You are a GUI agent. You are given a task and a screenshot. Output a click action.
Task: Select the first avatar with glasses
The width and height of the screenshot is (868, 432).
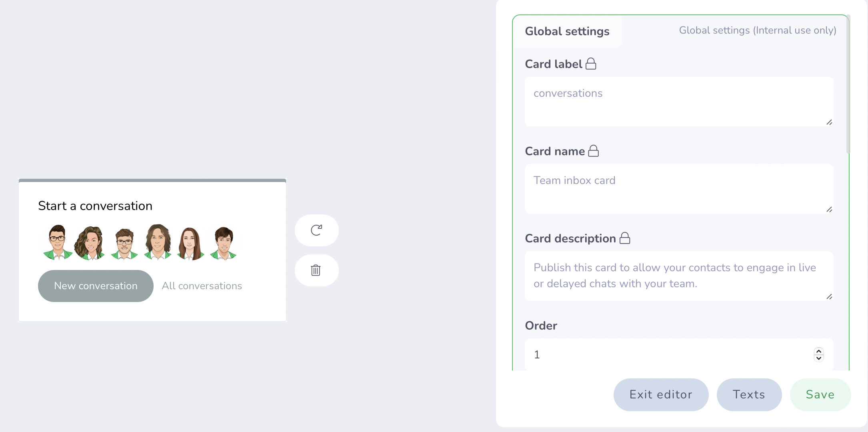coord(58,242)
